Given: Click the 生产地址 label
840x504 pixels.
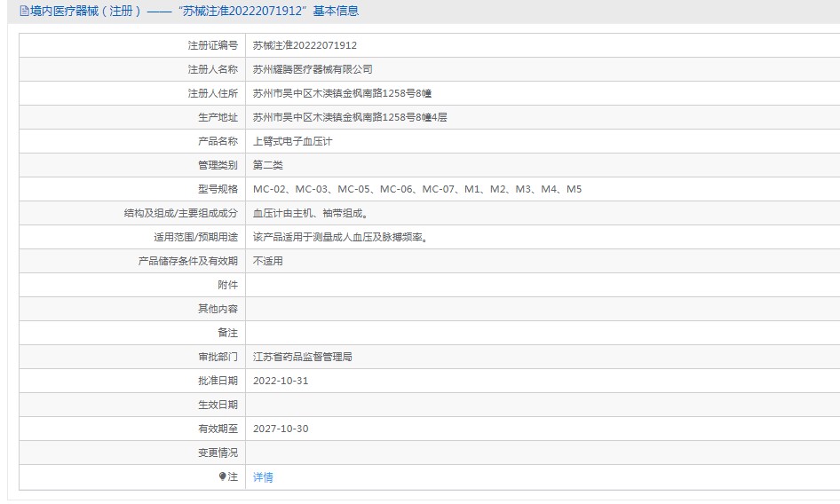Looking at the screenshot, I should [x=218, y=117].
